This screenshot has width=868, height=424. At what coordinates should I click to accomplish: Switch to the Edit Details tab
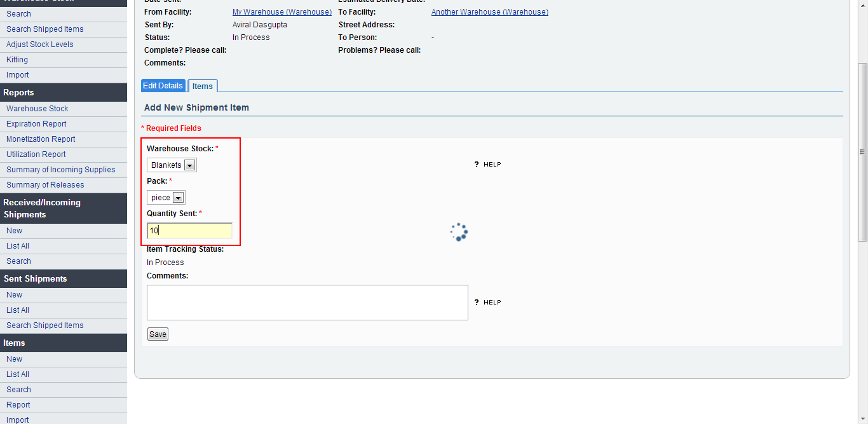(163, 86)
